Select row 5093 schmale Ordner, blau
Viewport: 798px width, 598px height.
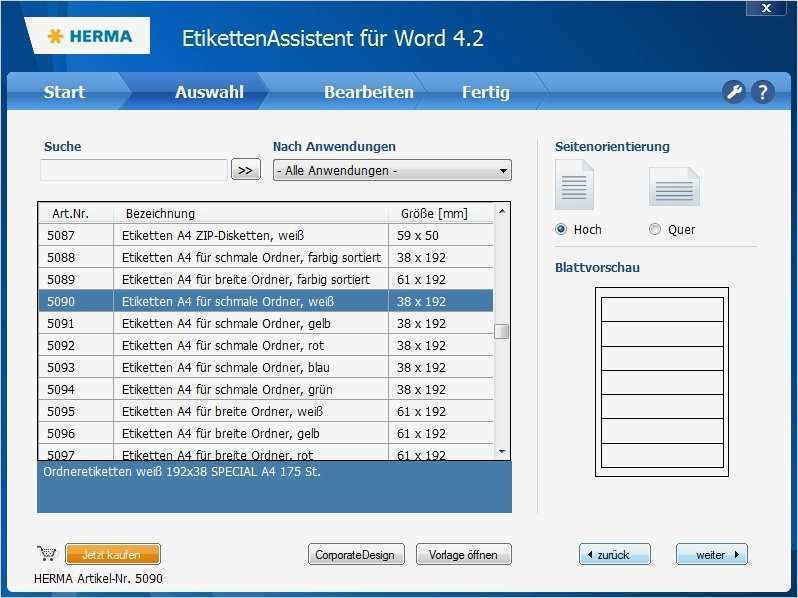pos(266,367)
